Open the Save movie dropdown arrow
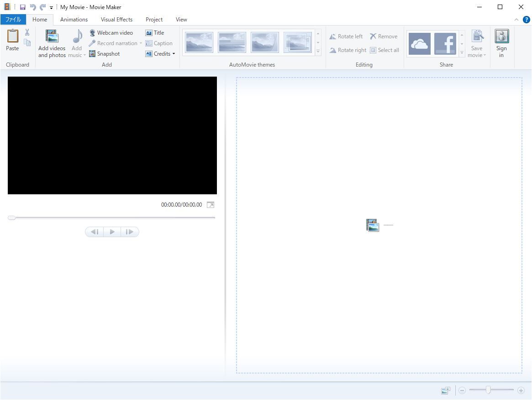This screenshot has height=400, width=532. 485,55
